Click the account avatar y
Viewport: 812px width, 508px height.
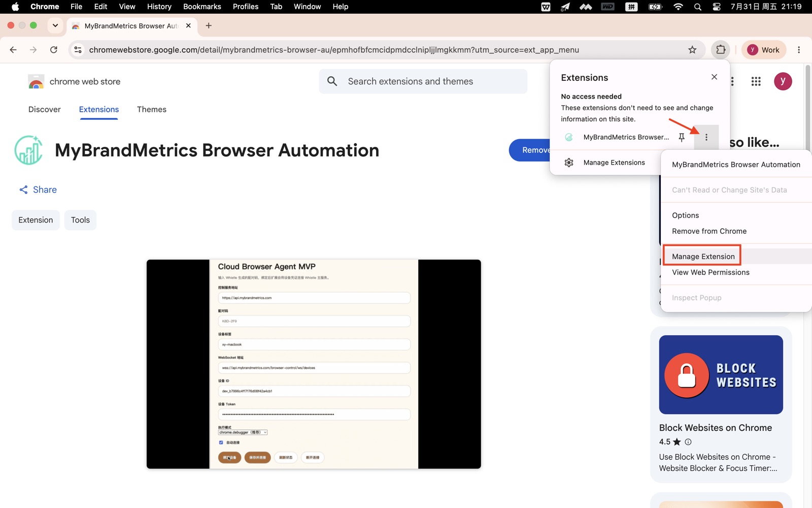pyautogui.click(x=783, y=81)
